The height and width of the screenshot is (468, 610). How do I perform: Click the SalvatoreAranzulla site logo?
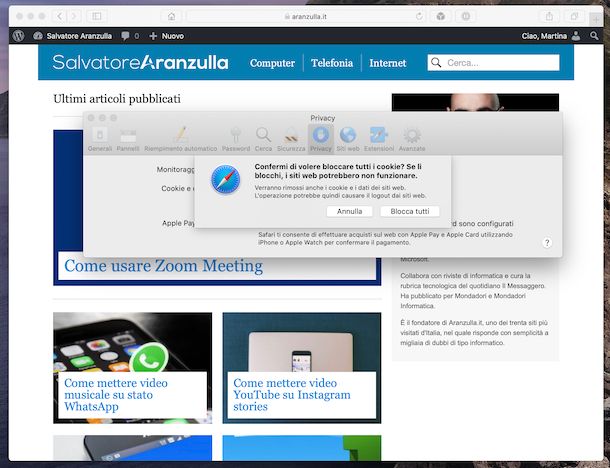tap(140, 62)
